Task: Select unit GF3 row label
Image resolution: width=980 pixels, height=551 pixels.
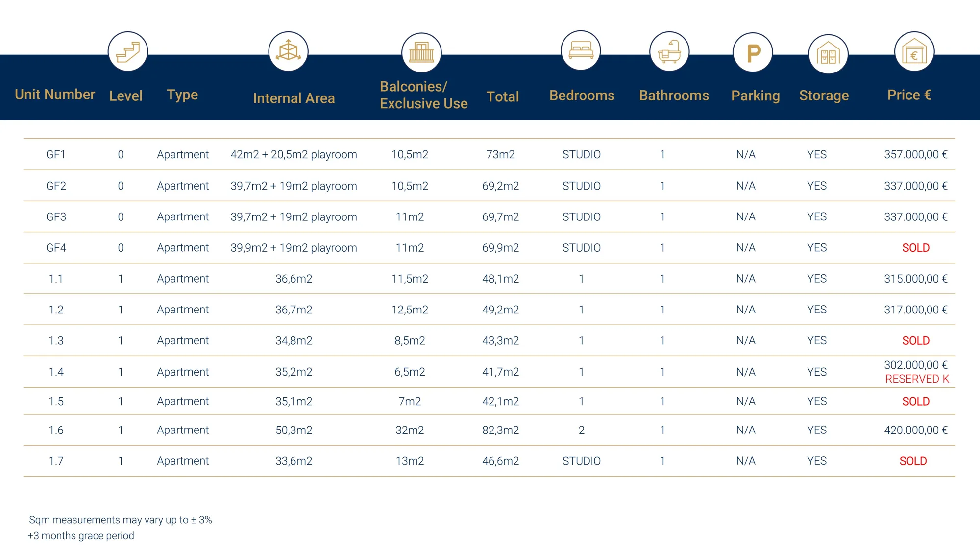Action: [x=56, y=216]
